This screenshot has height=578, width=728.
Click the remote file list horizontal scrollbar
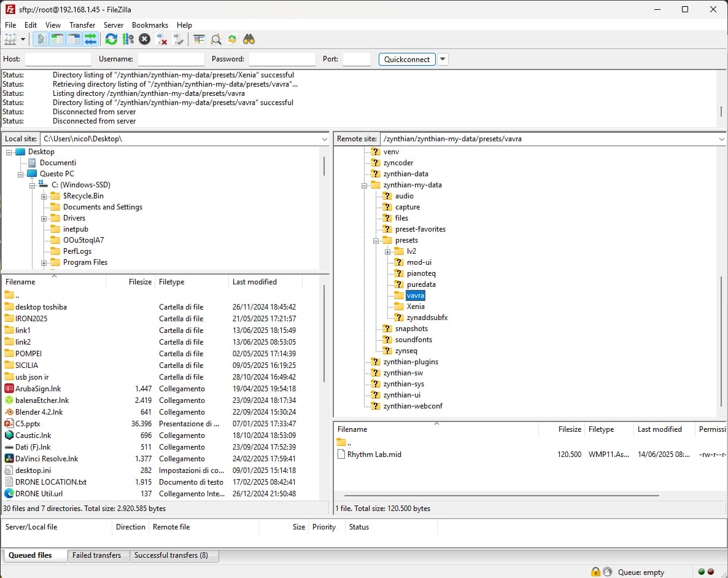501,495
